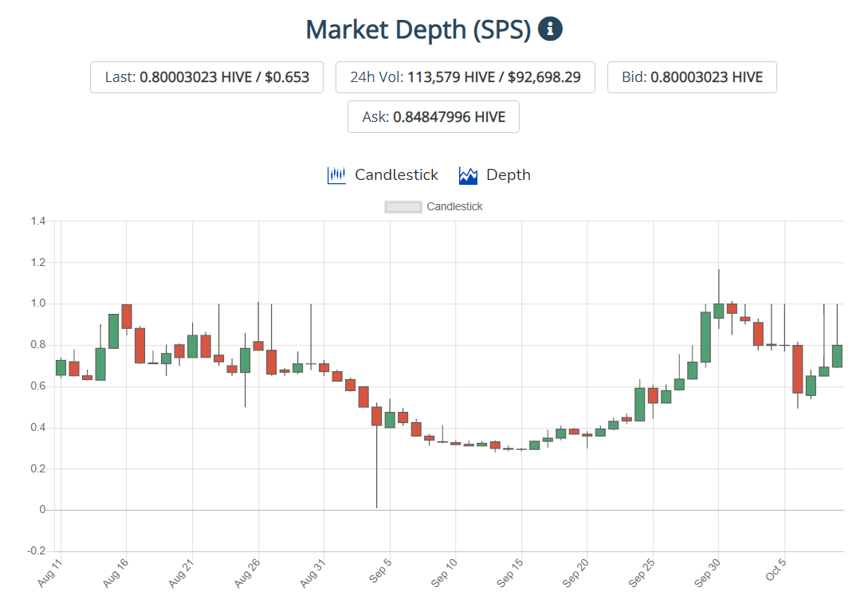The image size is (868, 603).
Task: Click the Market Depth (SPS) heading
Action: point(418,29)
